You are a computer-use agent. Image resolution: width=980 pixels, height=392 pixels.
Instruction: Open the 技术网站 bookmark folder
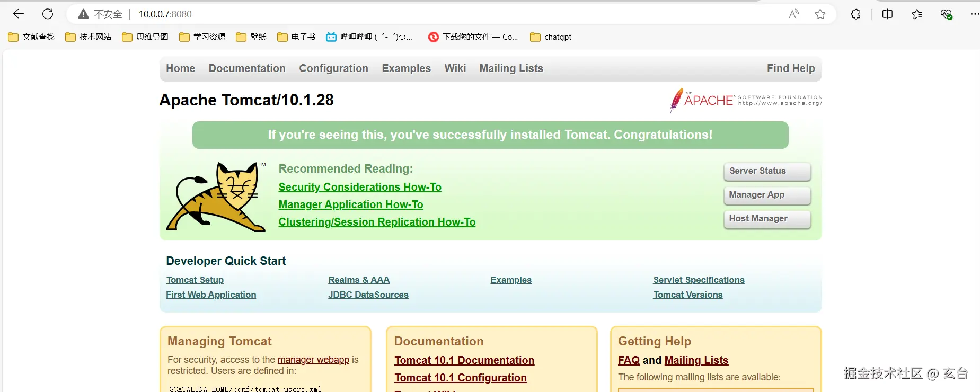(88, 37)
